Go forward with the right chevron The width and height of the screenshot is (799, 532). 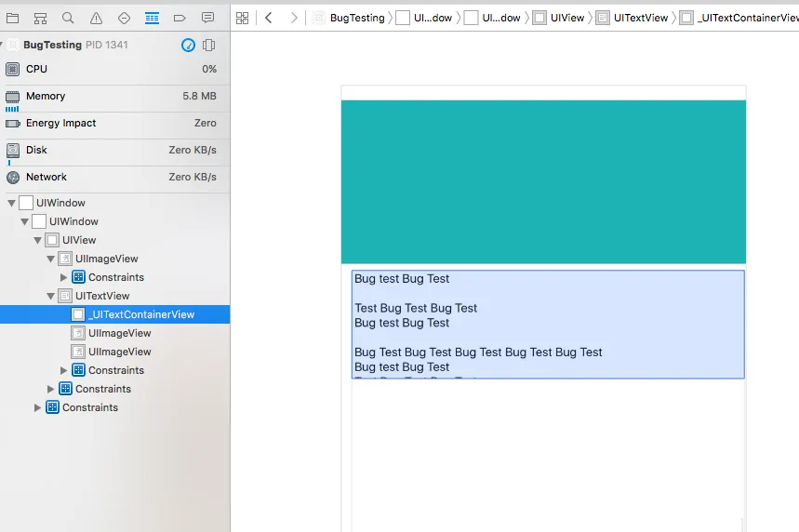(294, 18)
